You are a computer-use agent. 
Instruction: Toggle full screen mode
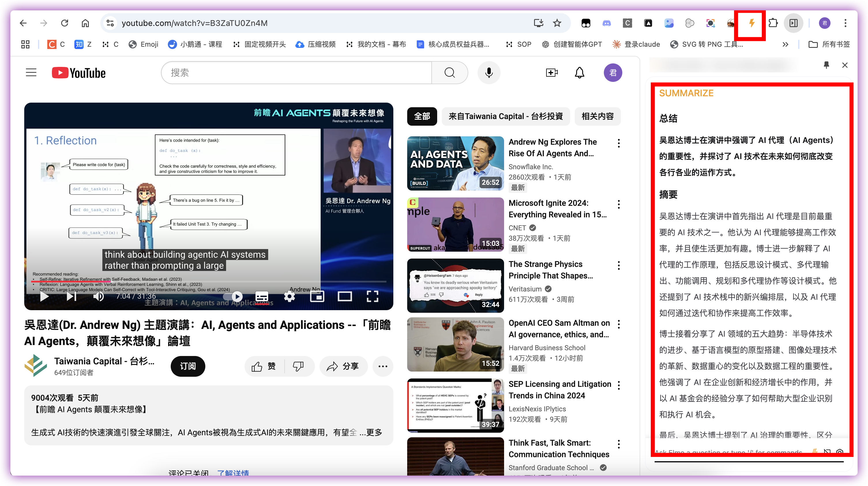coord(372,296)
